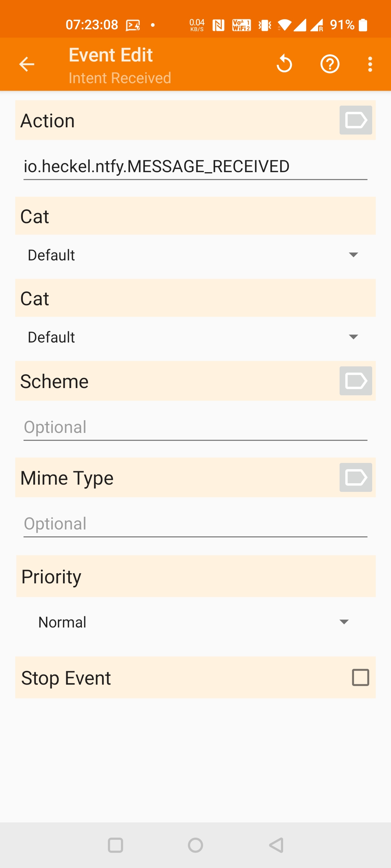This screenshot has height=868, width=391.
Task: Open the three-dot overflow menu
Action: tap(370, 64)
